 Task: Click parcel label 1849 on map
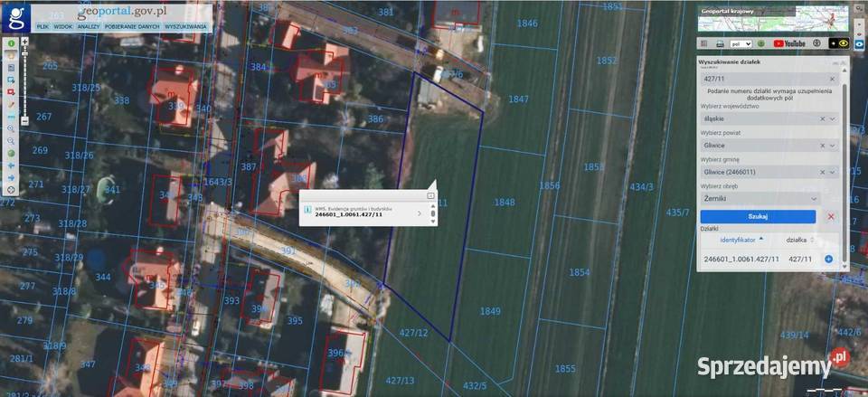pyautogui.click(x=490, y=311)
